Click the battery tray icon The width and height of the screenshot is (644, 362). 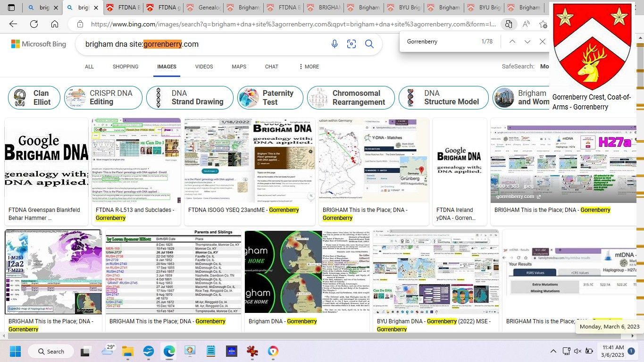pyautogui.click(x=589, y=351)
